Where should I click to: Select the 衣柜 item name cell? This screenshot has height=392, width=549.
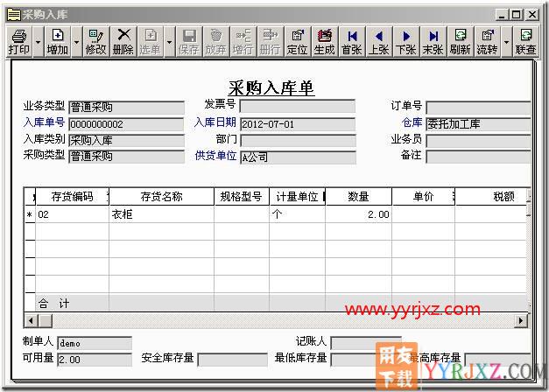161,214
